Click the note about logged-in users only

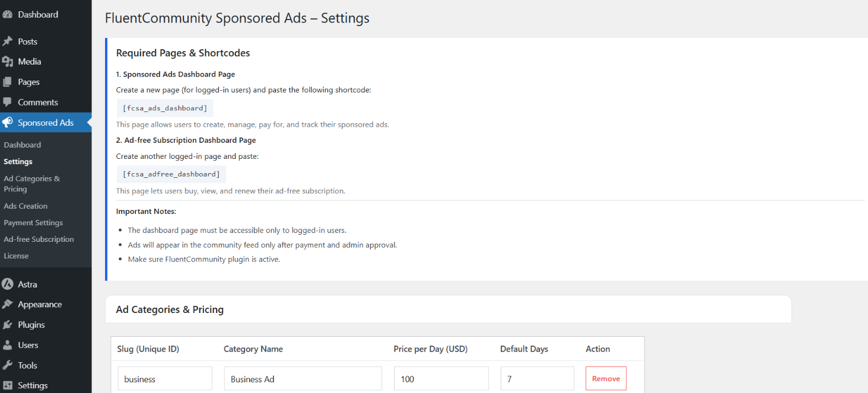coord(237,230)
